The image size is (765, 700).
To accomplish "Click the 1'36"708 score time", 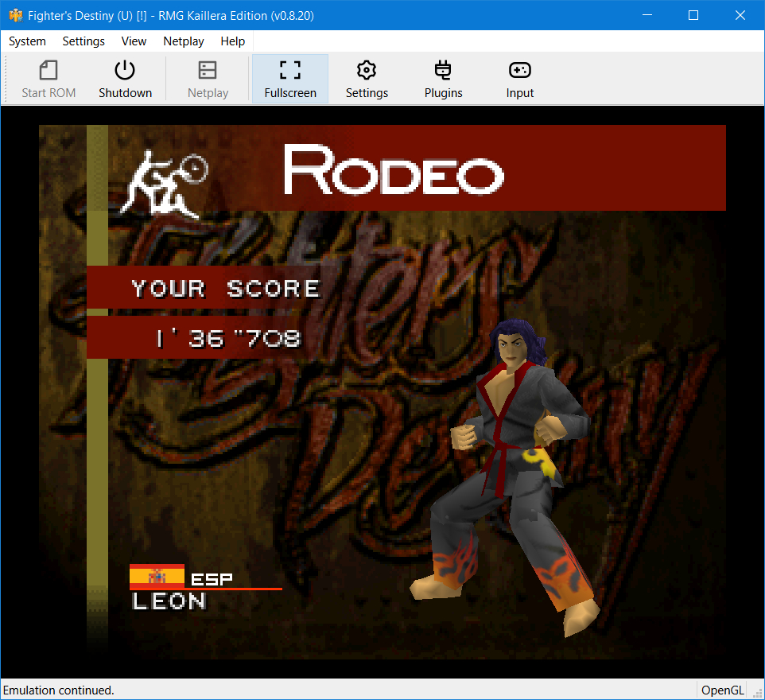I will 229,339.
